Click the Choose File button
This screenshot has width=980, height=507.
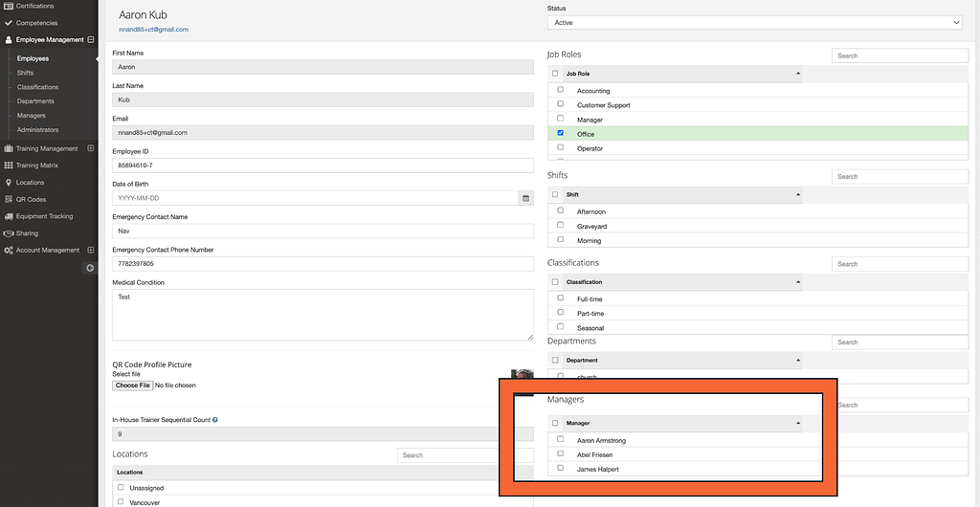click(132, 386)
